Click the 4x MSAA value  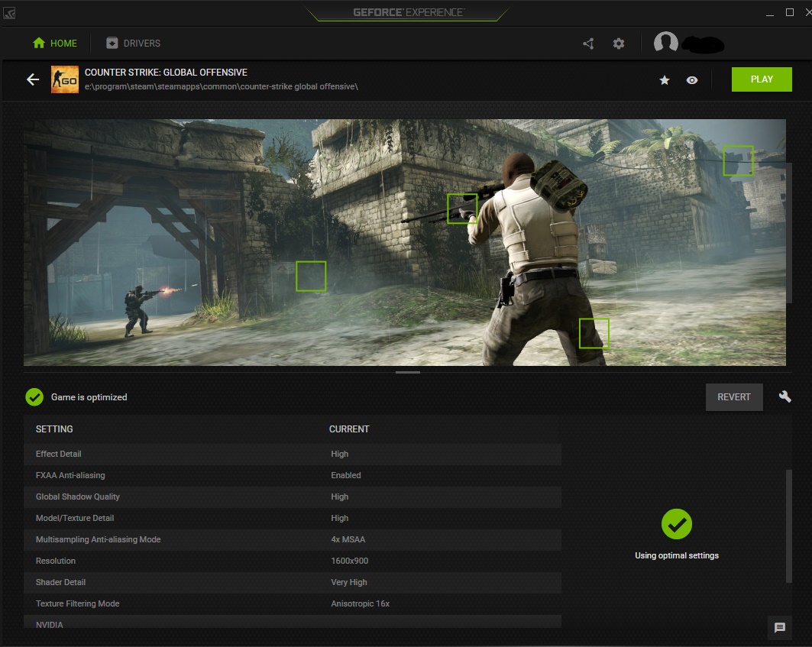(348, 540)
